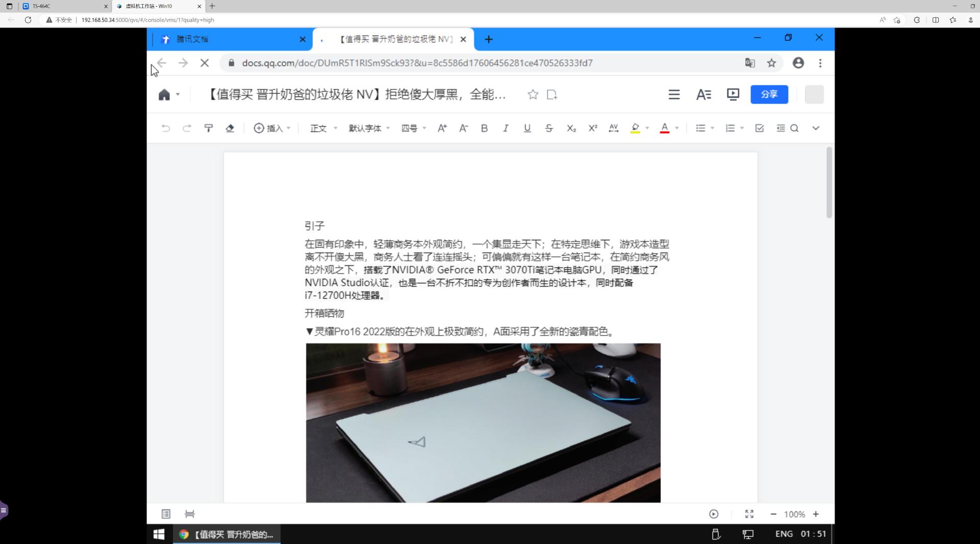This screenshot has height=544, width=980.
Task: Open the red font color picker
Action: click(x=665, y=128)
